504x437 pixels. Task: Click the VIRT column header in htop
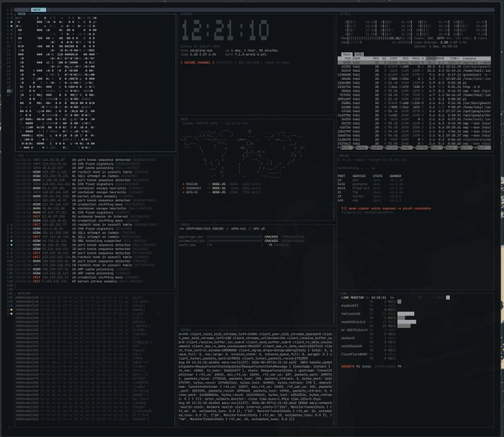click(x=394, y=59)
